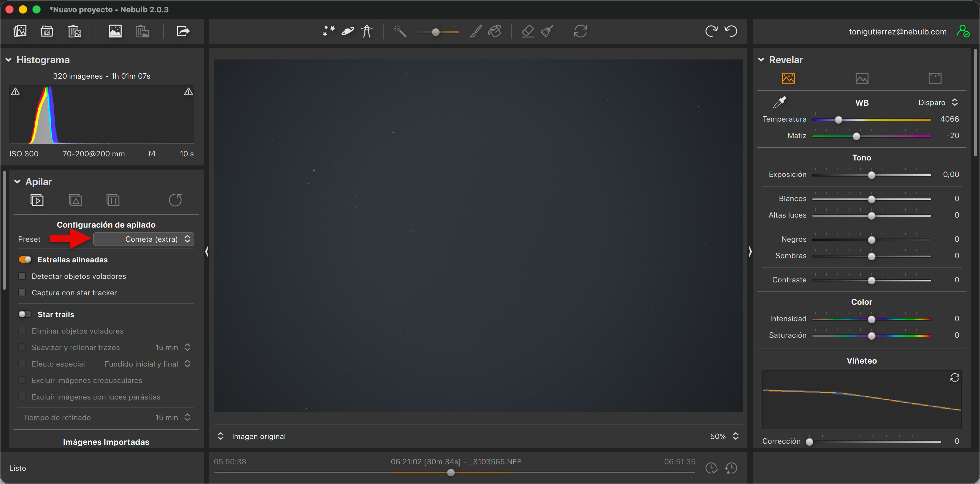The height and width of the screenshot is (484, 980).
Task: Open WB Disparo dropdown
Action: tap(937, 103)
